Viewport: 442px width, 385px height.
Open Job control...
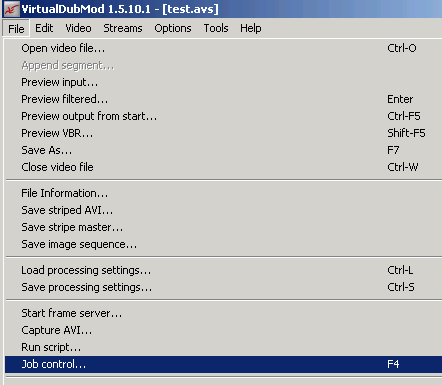click(223, 364)
